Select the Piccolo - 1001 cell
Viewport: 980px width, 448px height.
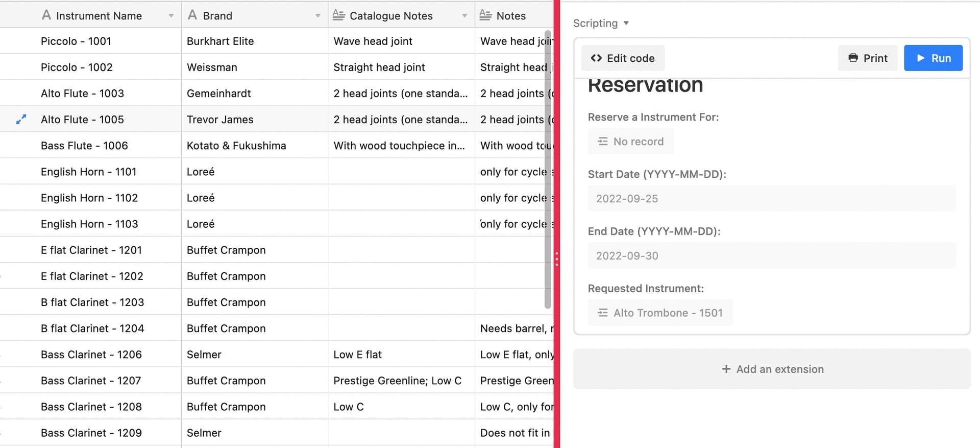91,41
